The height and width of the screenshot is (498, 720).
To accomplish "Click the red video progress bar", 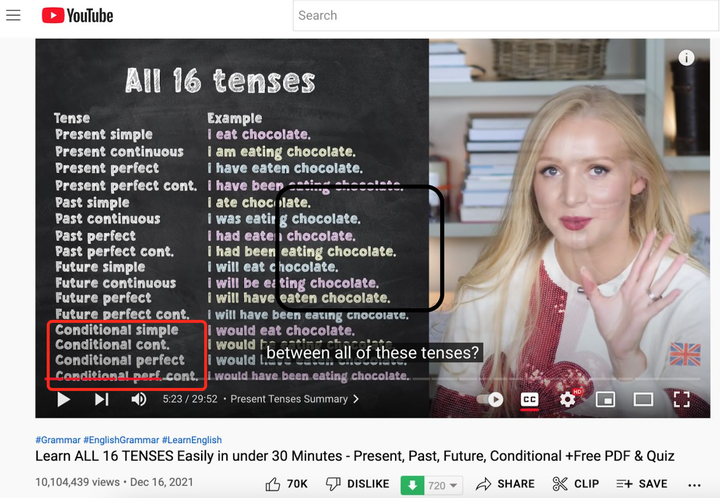I will [102, 379].
